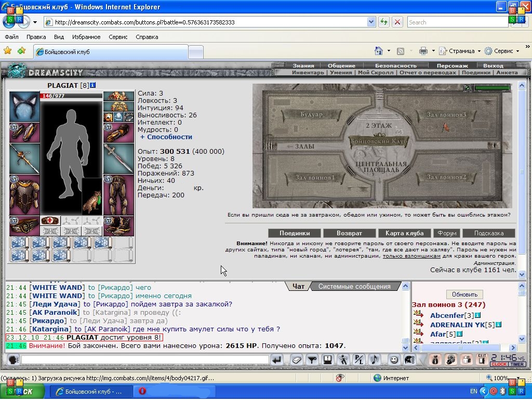Expand the Способности abilities section
The height and width of the screenshot is (402, 532).
tap(166, 137)
